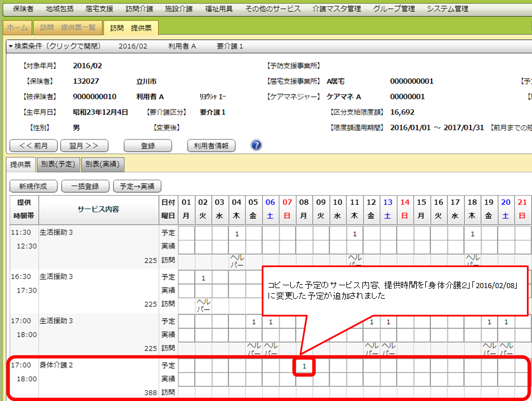Open the 保険者 menu
532x401 pixels.
[23, 9]
